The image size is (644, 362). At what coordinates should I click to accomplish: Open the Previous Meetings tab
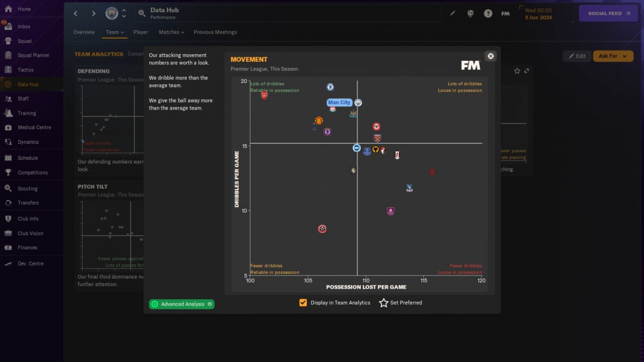[x=215, y=32]
